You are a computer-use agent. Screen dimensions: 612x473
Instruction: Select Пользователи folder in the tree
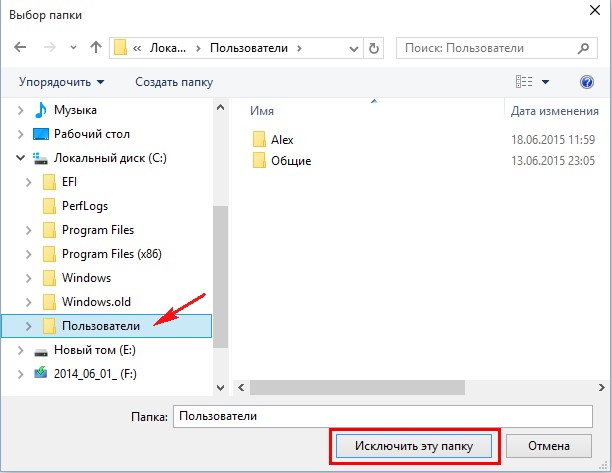(101, 326)
